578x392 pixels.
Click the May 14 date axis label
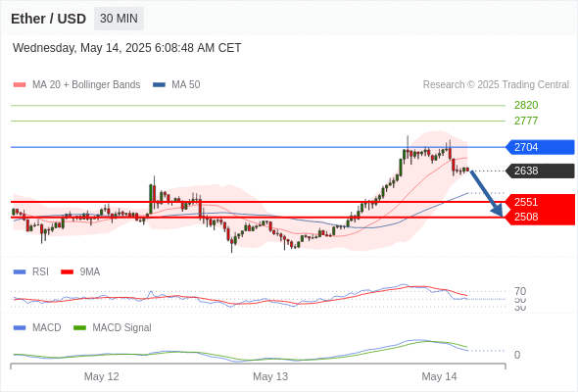click(x=439, y=376)
